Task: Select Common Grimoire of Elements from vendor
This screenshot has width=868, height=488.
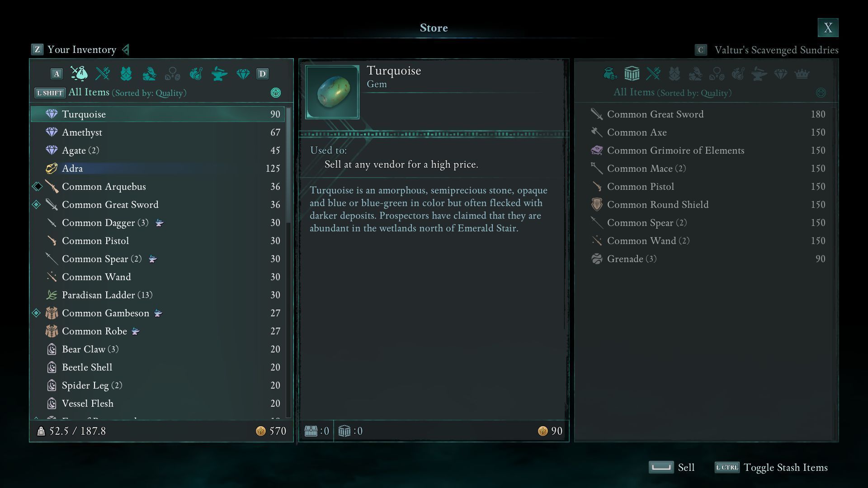Action: tap(675, 150)
